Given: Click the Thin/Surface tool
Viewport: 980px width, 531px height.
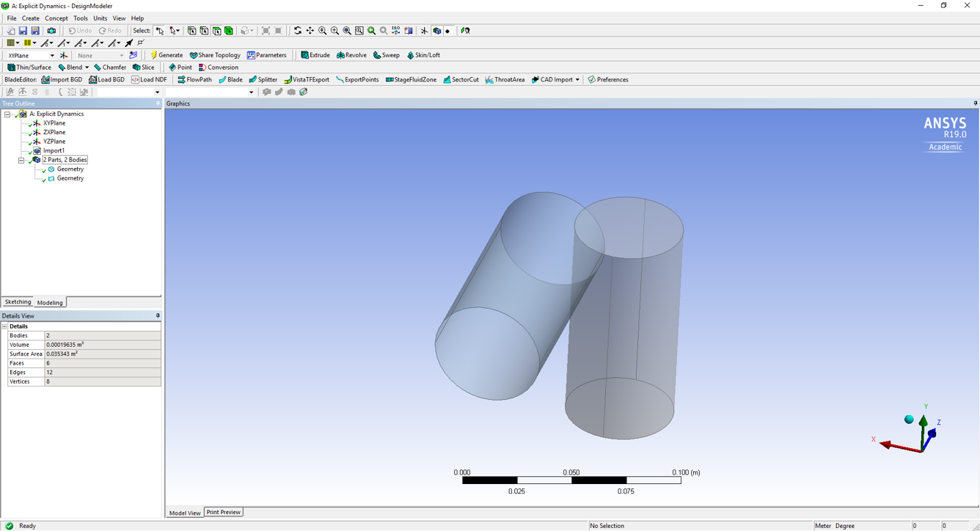Looking at the screenshot, I should 29,67.
